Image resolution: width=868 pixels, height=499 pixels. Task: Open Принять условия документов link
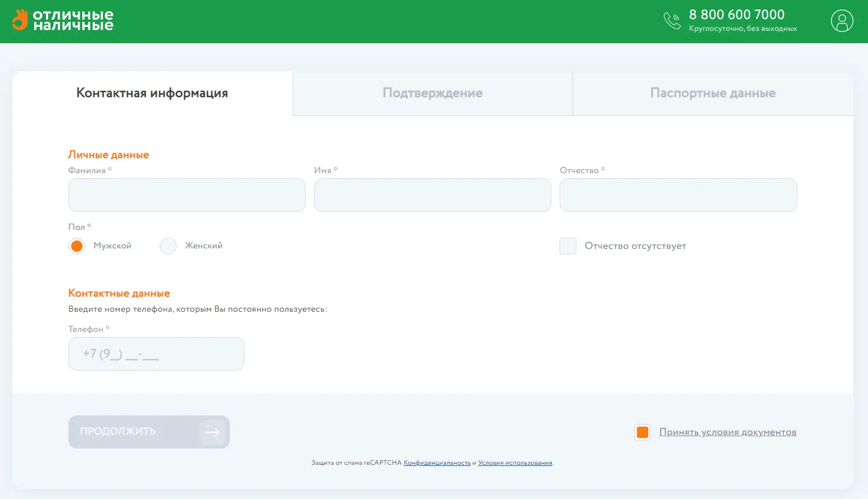(728, 432)
